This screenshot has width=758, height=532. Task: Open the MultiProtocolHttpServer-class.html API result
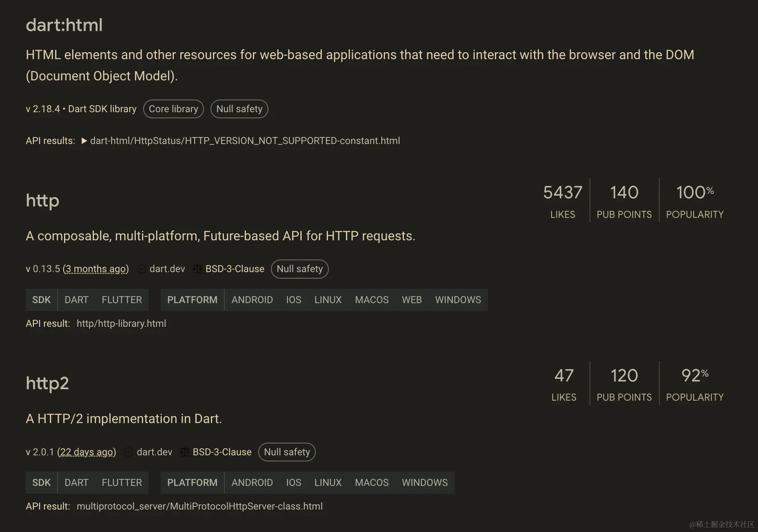[x=199, y=506]
